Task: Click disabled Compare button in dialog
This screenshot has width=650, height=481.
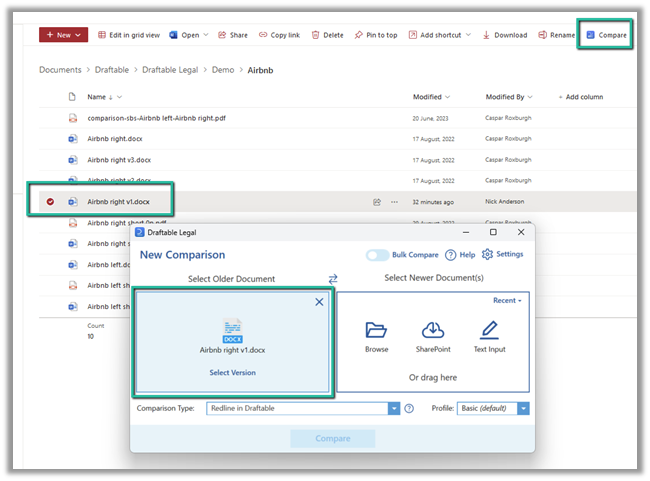Action: (x=333, y=439)
